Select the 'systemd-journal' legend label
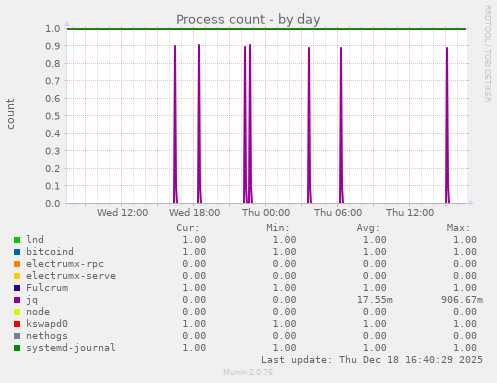 (71, 348)
